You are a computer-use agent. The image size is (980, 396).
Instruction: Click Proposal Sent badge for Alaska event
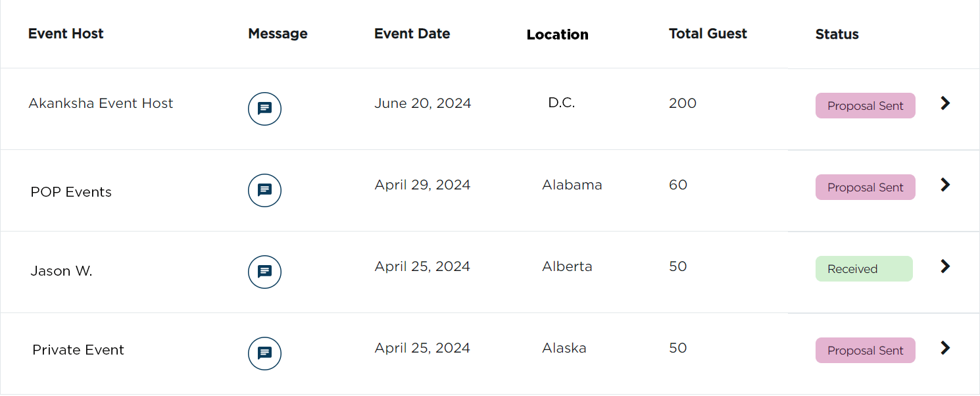pyautogui.click(x=866, y=351)
